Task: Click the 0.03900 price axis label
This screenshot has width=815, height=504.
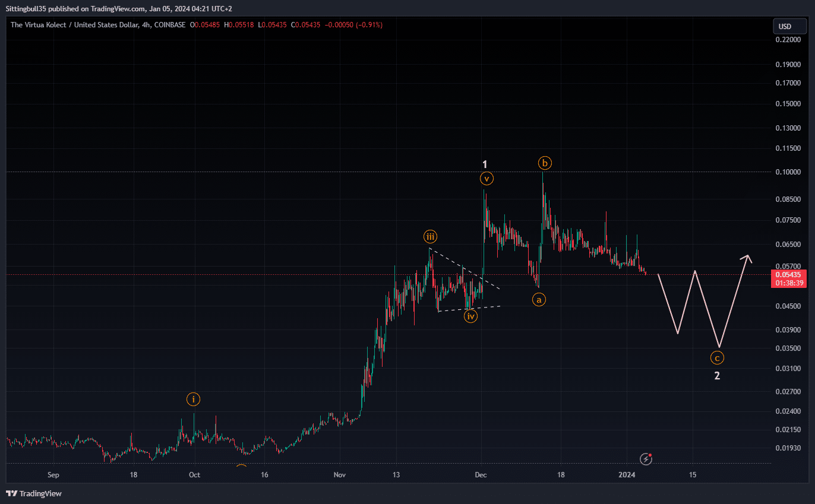Action: (x=788, y=330)
